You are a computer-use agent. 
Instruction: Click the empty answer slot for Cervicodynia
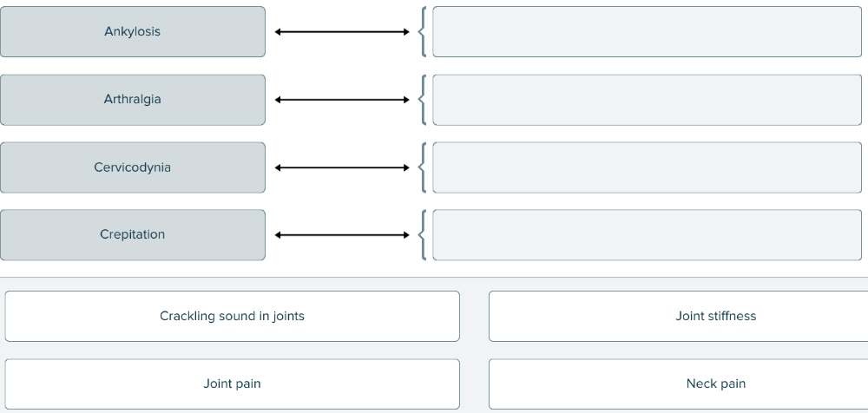pyautogui.click(x=647, y=167)
